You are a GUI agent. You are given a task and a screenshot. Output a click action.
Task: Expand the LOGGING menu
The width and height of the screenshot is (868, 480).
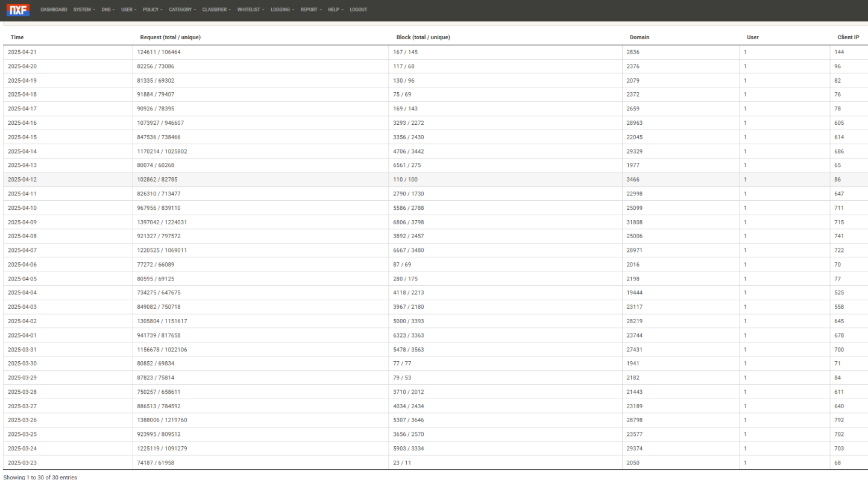point(281,9)
